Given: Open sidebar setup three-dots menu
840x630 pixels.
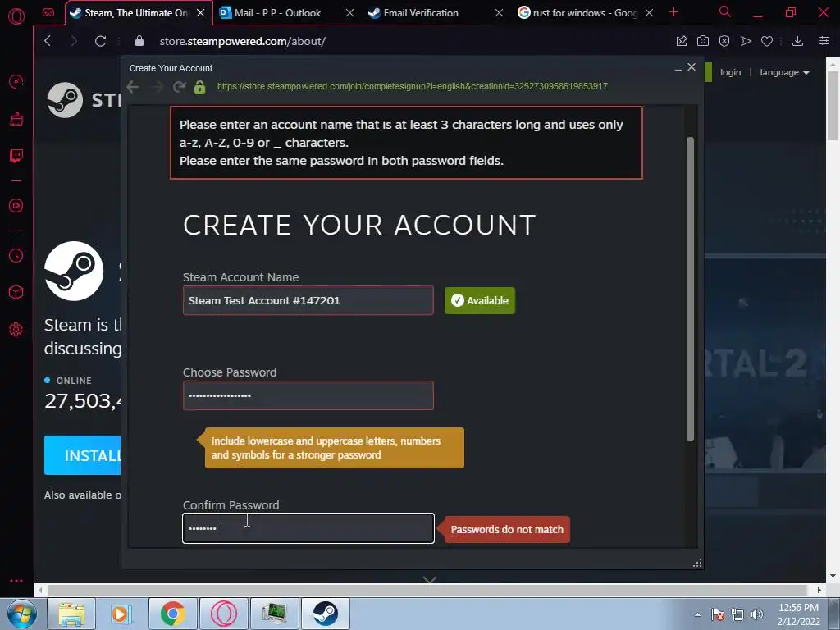Looking at the screenshot, I should pyautogui.click(x=16, y=581).
